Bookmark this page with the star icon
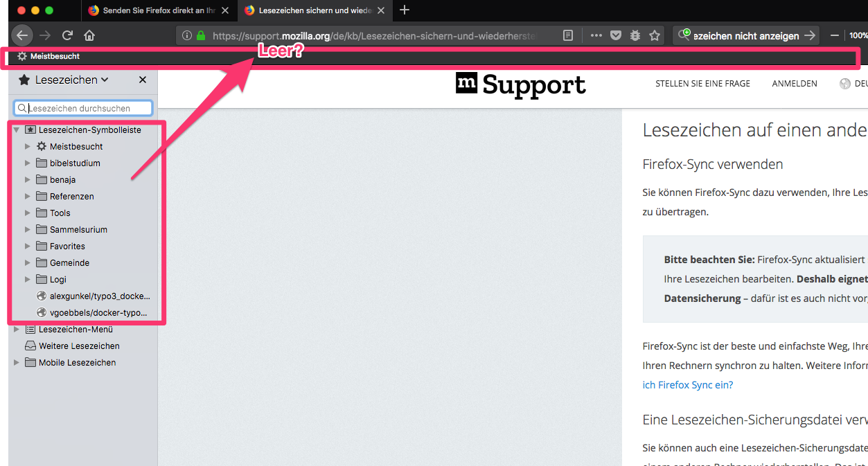 pyautogui.click(x=655, y=35)
